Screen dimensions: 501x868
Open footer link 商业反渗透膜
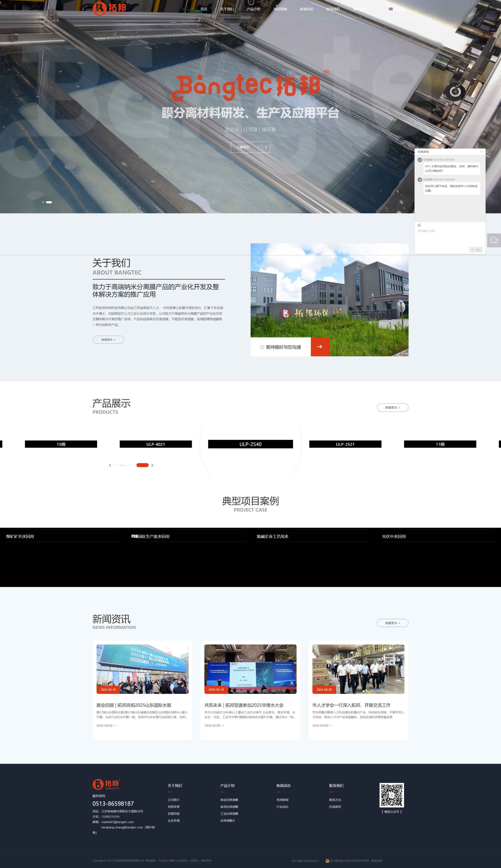point(229,799)
